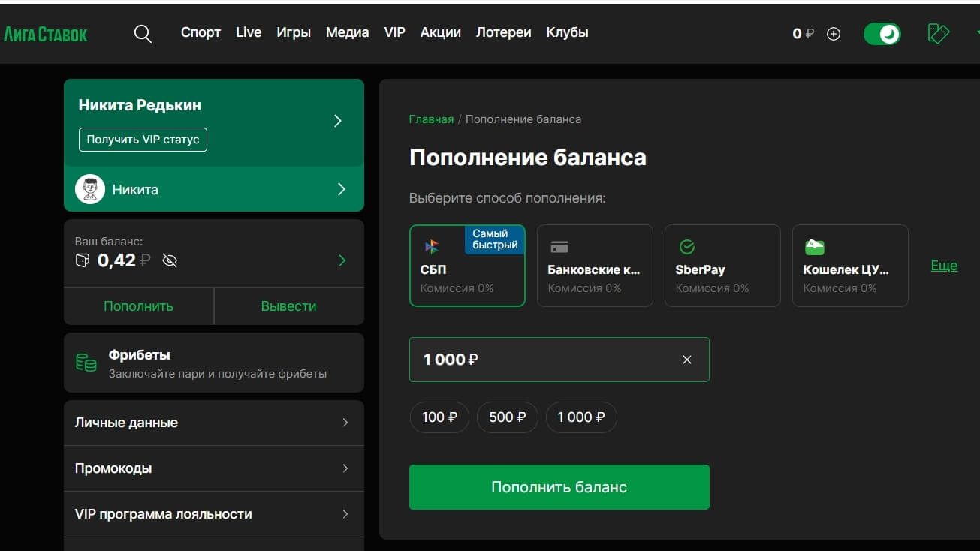Click the Фрибеты coins icon
This screenshot has height=551, width=980.
(86, 363)
